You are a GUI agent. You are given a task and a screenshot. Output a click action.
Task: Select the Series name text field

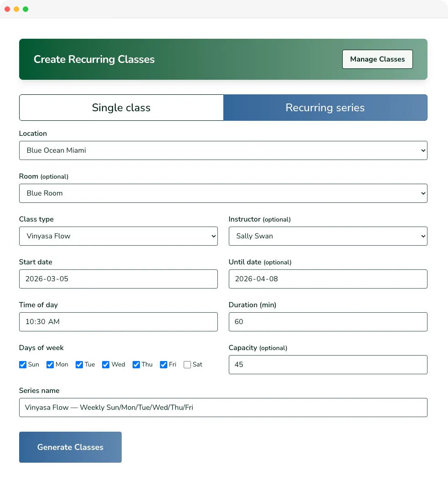click(x=223, y=407)
